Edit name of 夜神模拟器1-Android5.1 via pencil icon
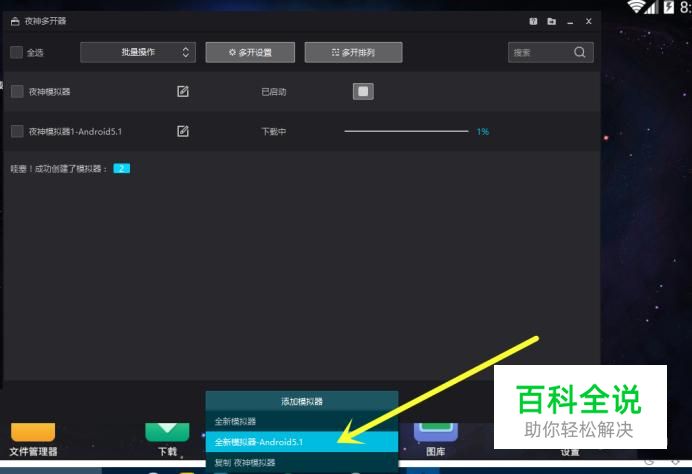The height and width of the screenshot is (474, 692). click(x=183, y=131)
